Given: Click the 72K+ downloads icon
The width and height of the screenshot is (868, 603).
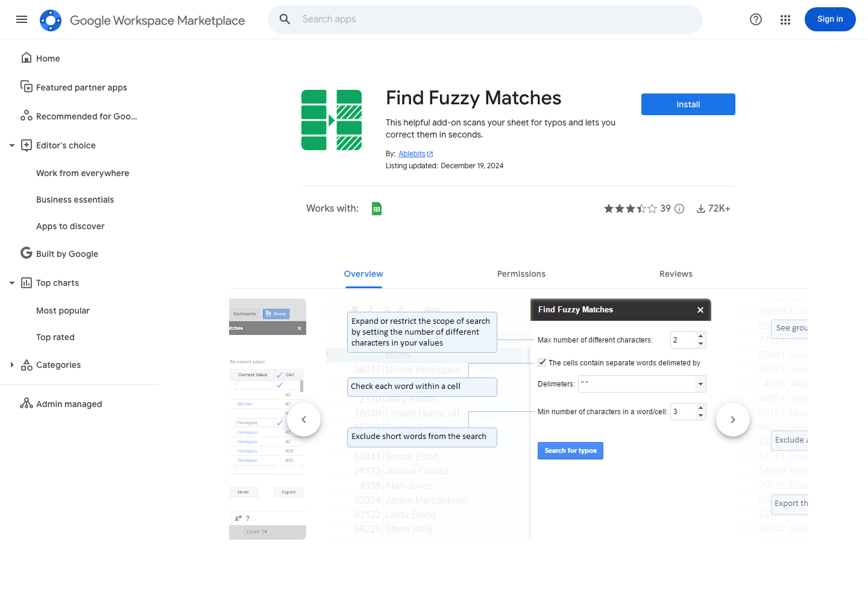Looking at the screenshot, I should pos(701,209).
